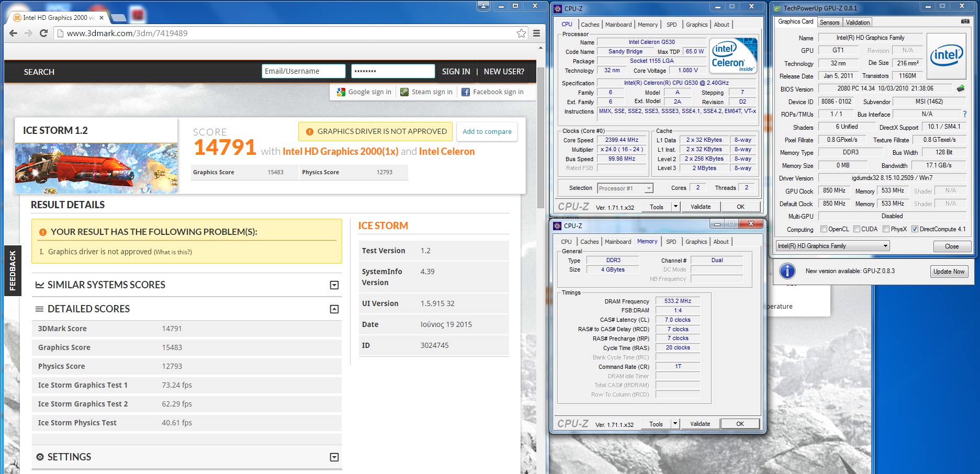Switch to Sensors tab in GPU-Z
This screenshot has height=474, width=980.
coord(829,22)
